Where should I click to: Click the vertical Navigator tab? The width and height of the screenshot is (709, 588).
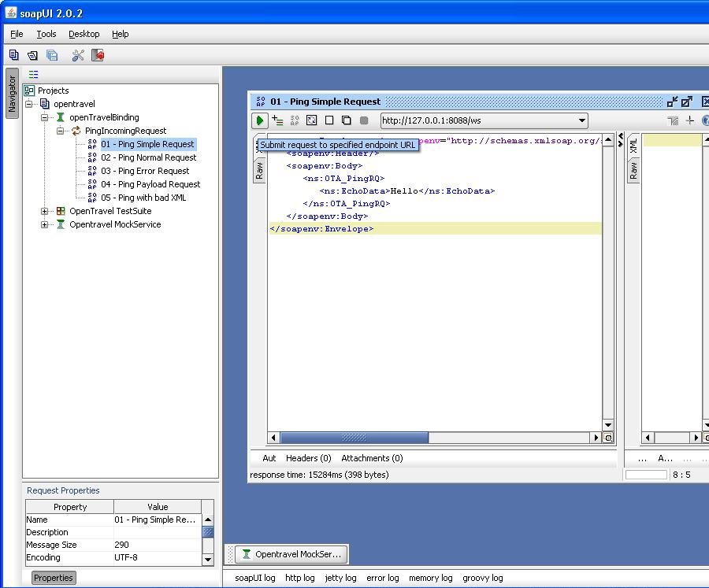click(x=12, y=94)
